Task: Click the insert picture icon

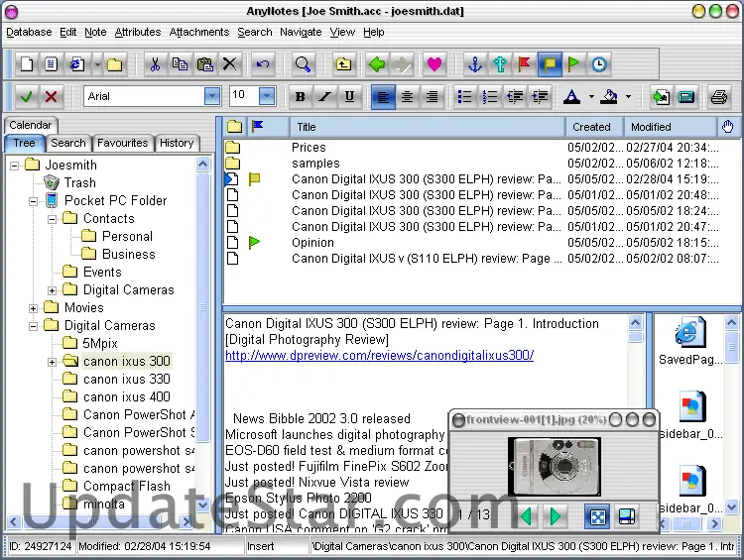Action: coord(662,97)
